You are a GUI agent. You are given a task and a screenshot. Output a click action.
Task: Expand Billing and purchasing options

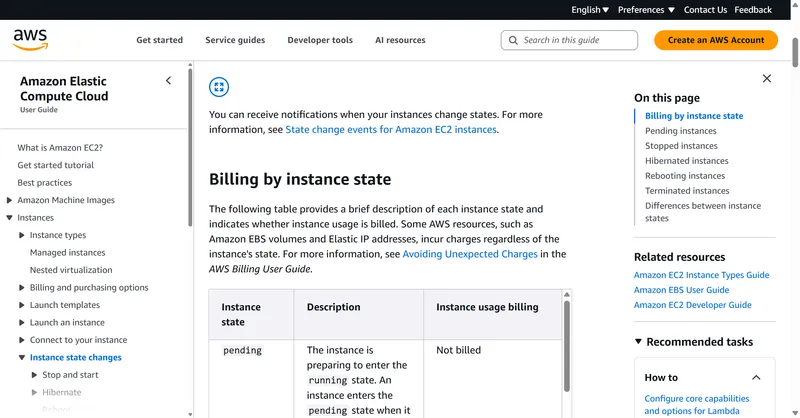[21, 287]
